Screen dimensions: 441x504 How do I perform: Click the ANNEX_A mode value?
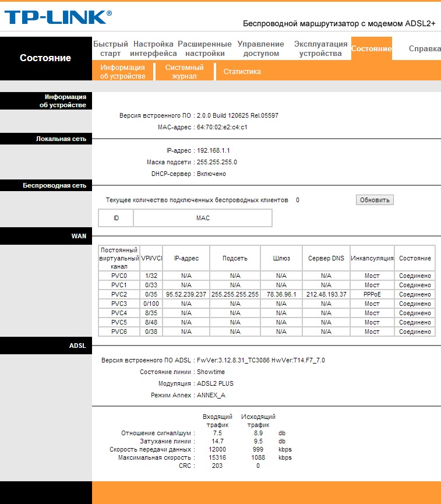(211, 396)
